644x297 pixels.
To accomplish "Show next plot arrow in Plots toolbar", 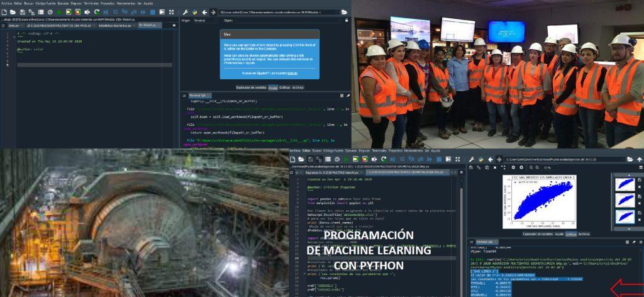I will click(521, 167).
